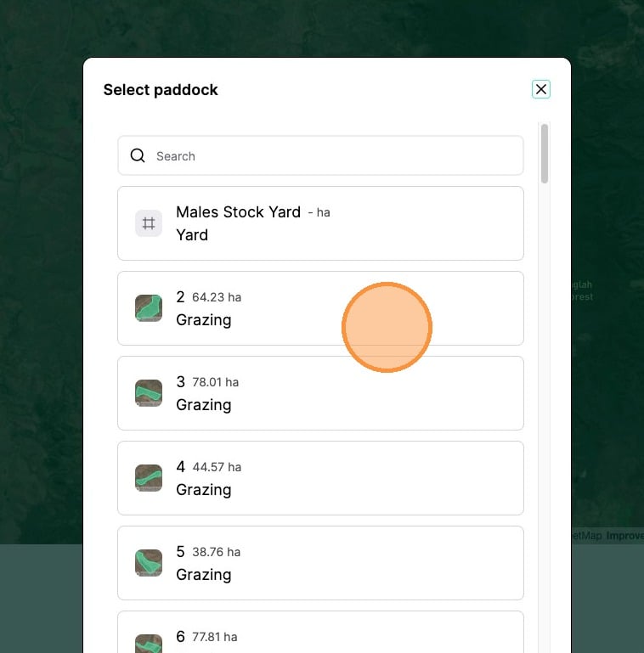Click paddock 3 map thumbnail
This screenshot has width=644, height=653.
[x=149, y=393]
